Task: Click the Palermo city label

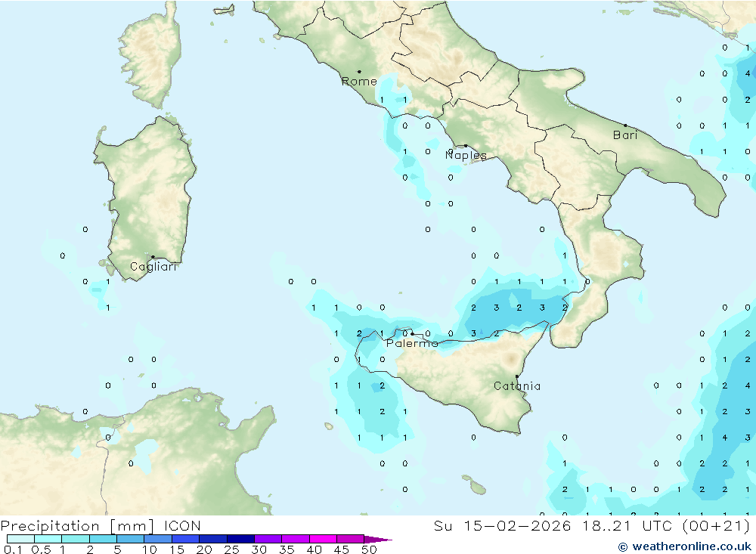Action: (x=412, y=343)
